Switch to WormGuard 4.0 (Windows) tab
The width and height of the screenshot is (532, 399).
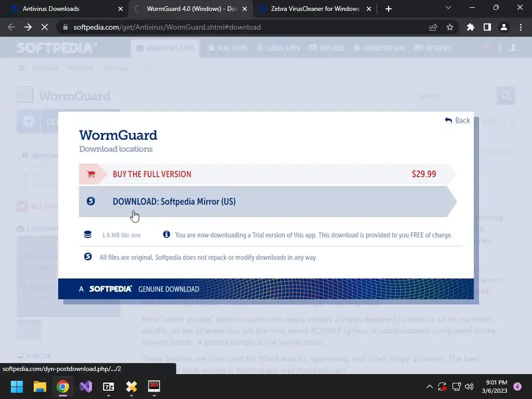pyautogui.click(x=190, y=9)
